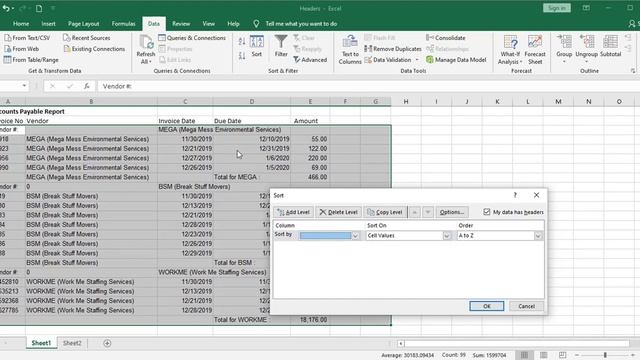
Task: Launch Text to Columns wizard
Action: 350,50
